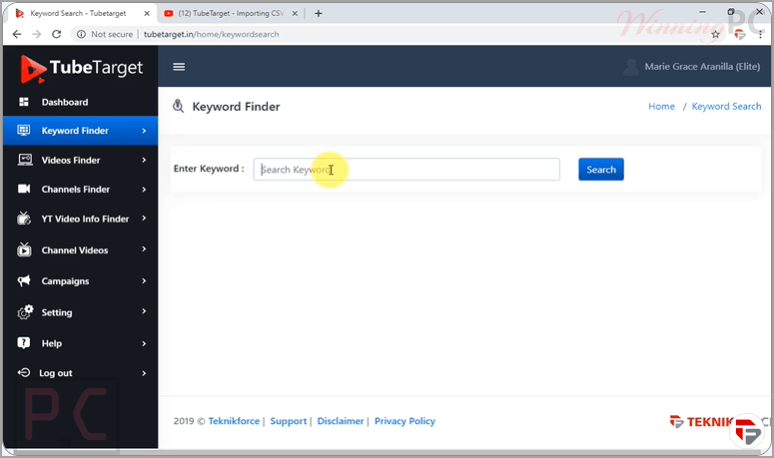The width and height of the screenshot is (774, 458).
Task: Select Videos Finder label in sidebar
Action: click(71, 160)
